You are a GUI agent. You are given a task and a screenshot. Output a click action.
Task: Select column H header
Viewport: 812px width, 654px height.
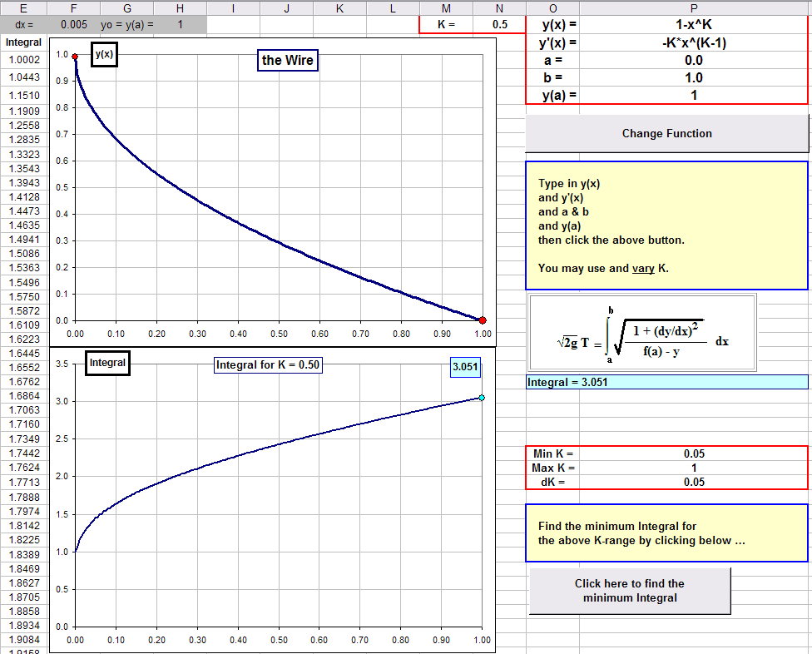pos(180,8)
